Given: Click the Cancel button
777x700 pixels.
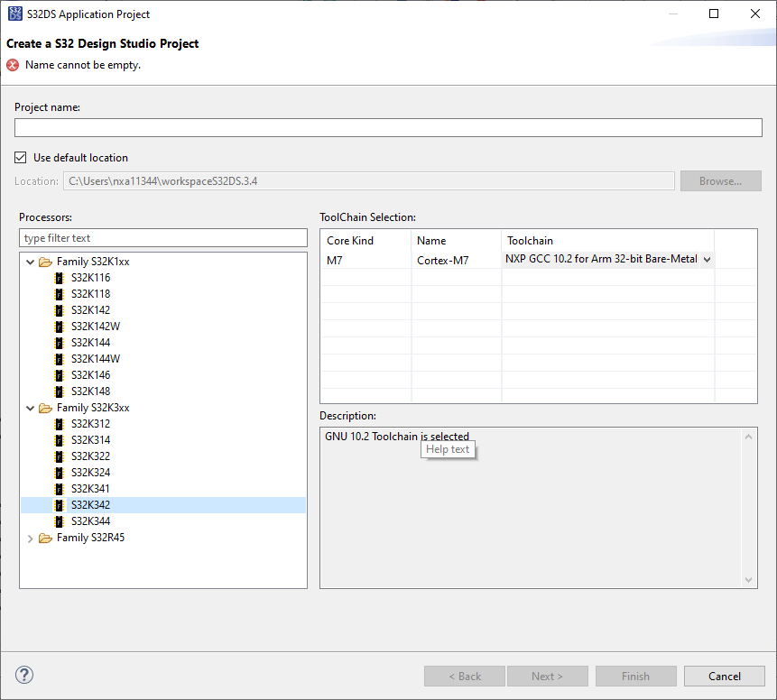Looking at the screenshot, I should point(724,676).
